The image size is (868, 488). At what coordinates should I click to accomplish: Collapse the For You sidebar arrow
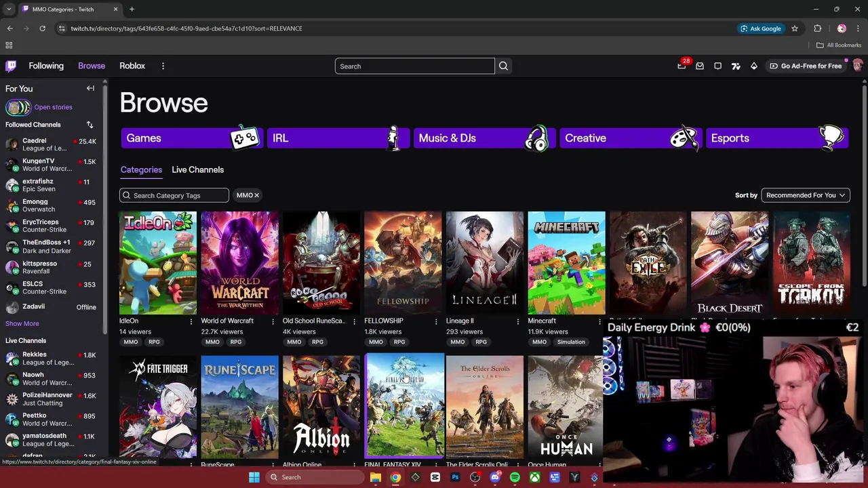[x=90, y=88]
